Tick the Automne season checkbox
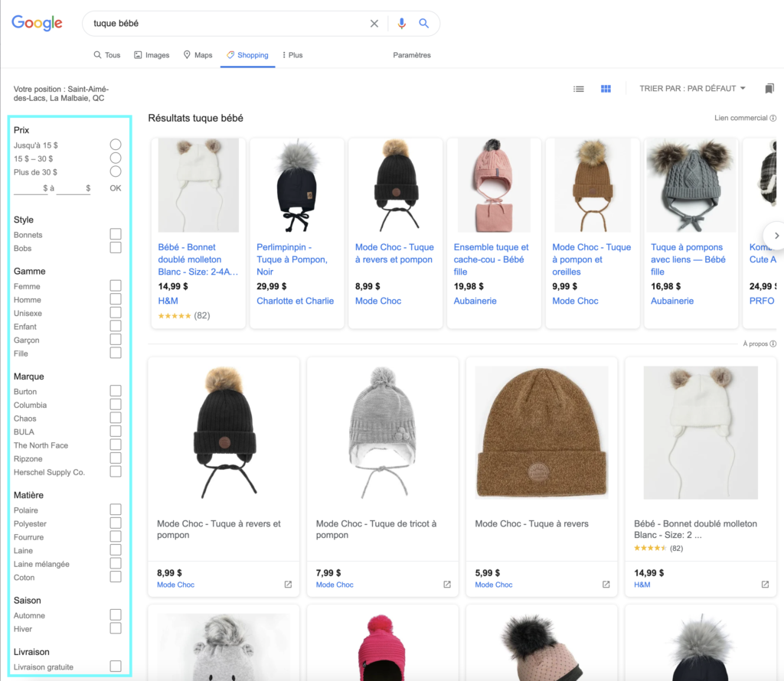This screenshot has width=784, height=681. tap(116, 615)
